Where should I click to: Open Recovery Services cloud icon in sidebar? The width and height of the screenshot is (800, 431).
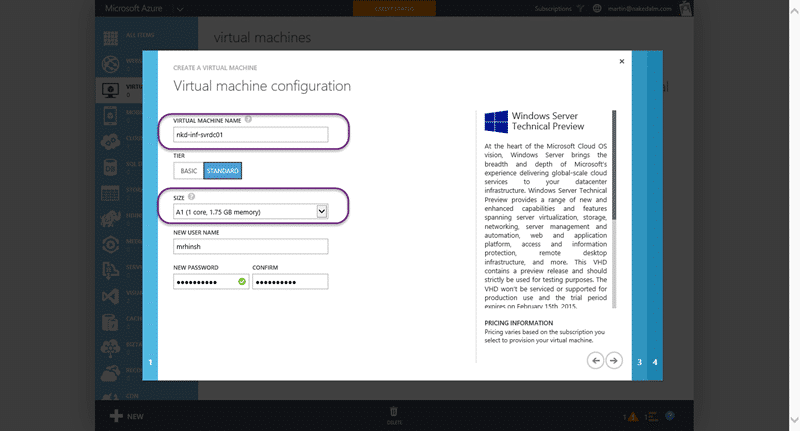[111, 373]
